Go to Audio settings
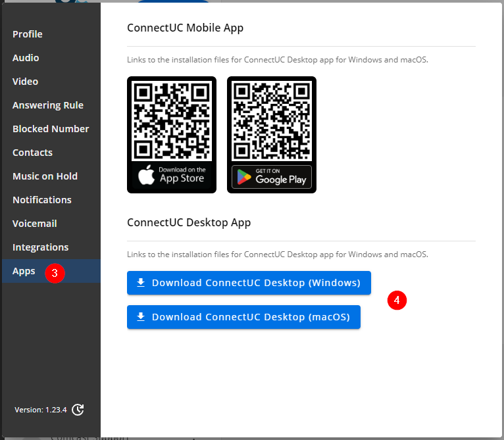 (26, 58)
